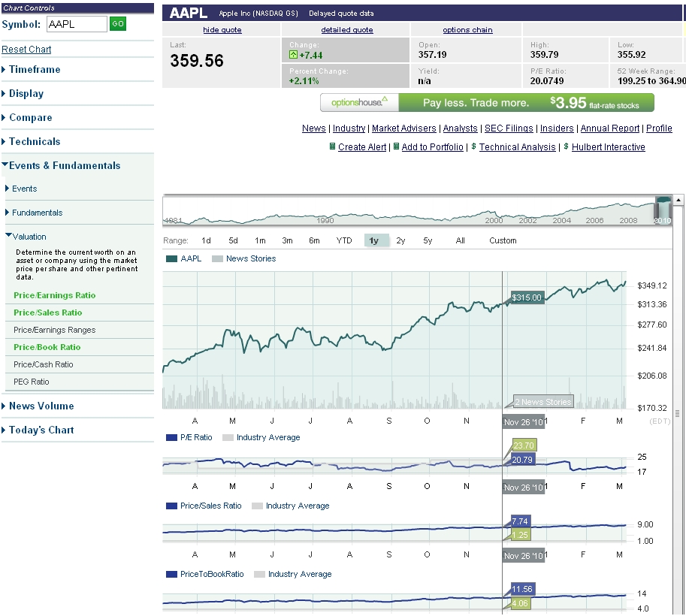Click the hide quote link

pos(222,30)
